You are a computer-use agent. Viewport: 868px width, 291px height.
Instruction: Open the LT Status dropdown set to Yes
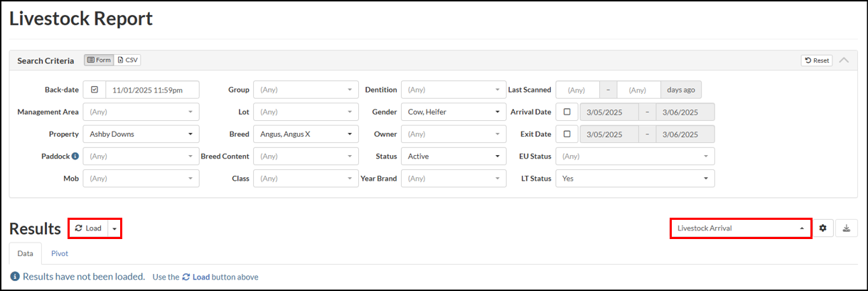(635, 178)
